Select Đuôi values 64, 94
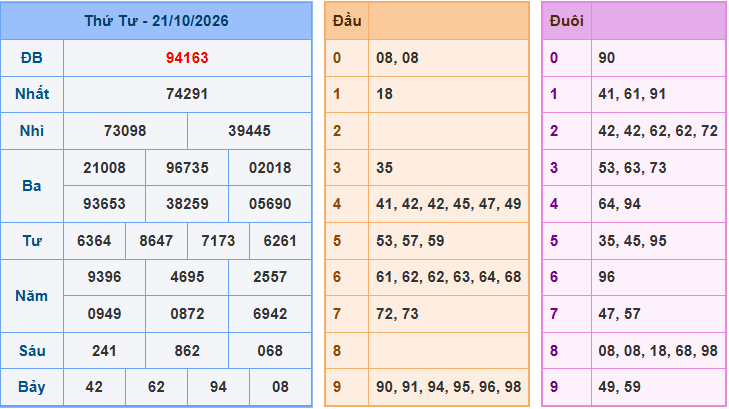 click(619, 204)
